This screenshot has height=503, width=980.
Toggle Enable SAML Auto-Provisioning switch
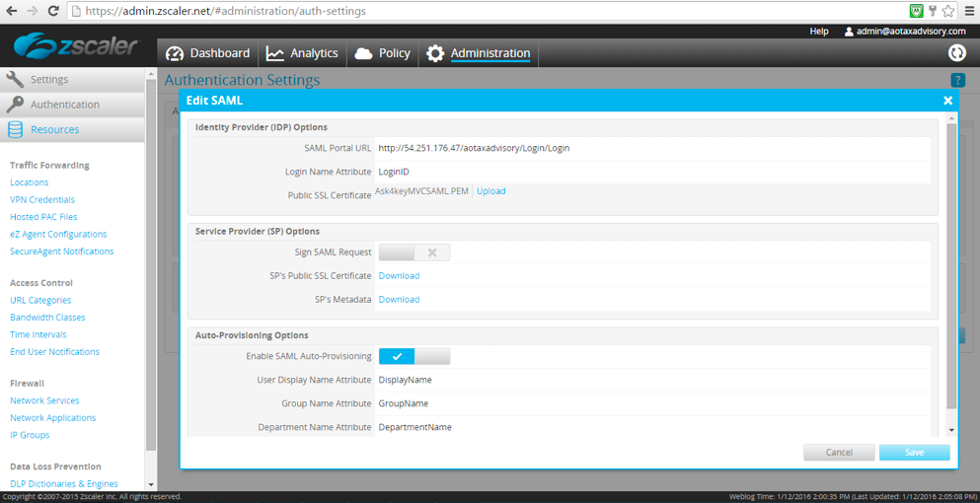(415, 356)
